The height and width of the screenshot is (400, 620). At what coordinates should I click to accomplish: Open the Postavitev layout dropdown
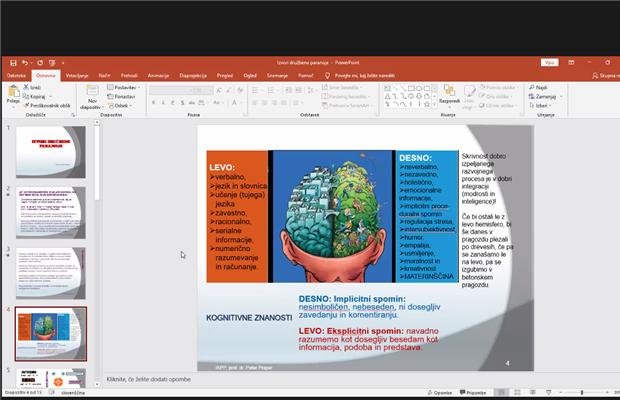click(x=124, y=87)
